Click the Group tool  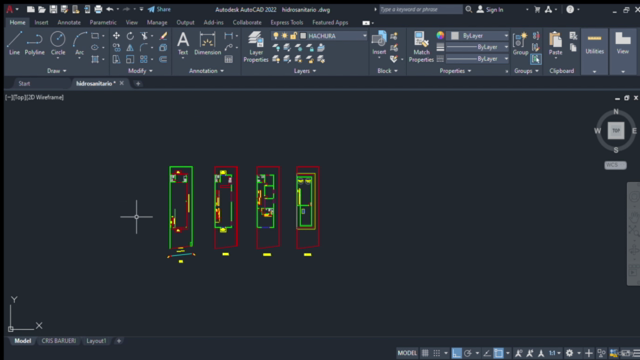coord(520,44)
